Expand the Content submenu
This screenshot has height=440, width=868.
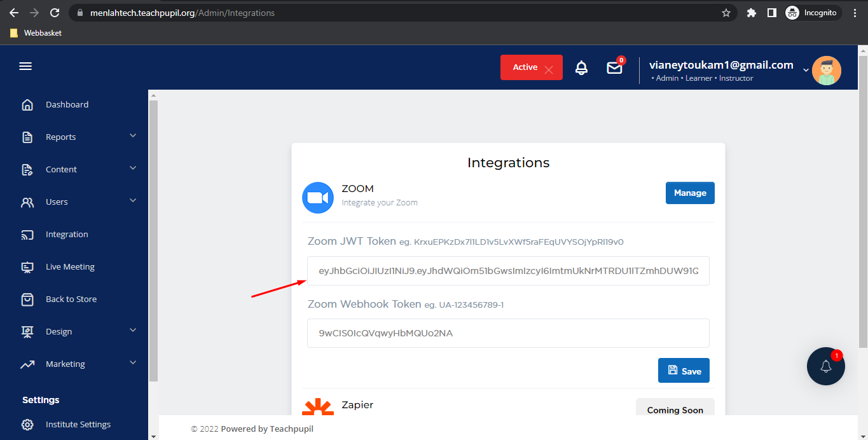(133, 168)
